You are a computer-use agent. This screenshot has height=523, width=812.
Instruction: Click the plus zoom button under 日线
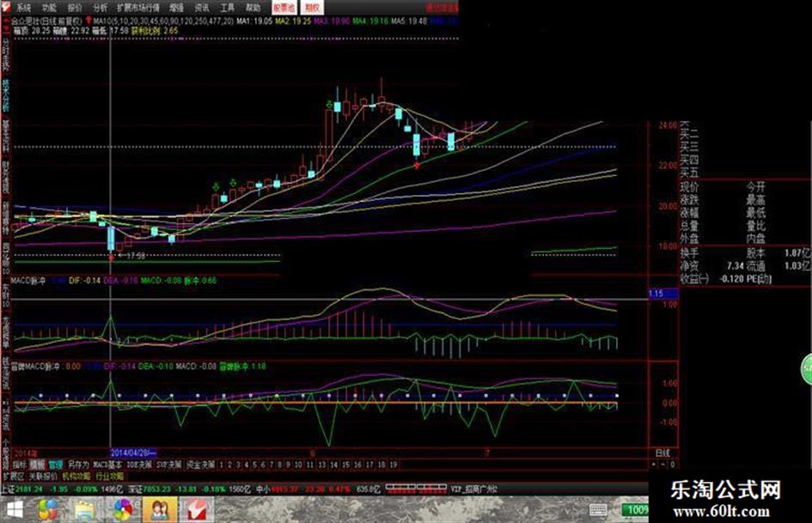[x=654, y=465]
